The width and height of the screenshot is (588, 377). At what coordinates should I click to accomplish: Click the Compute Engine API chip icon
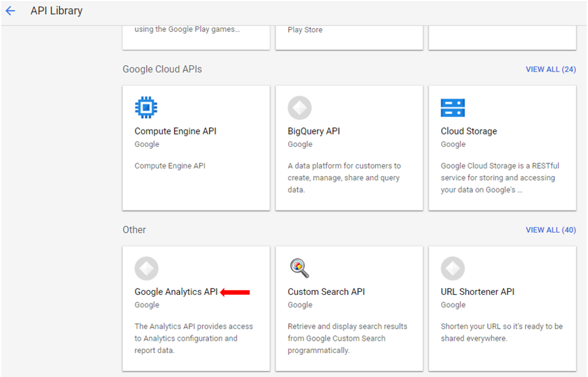pyautogui.click(x=146, y=108)
